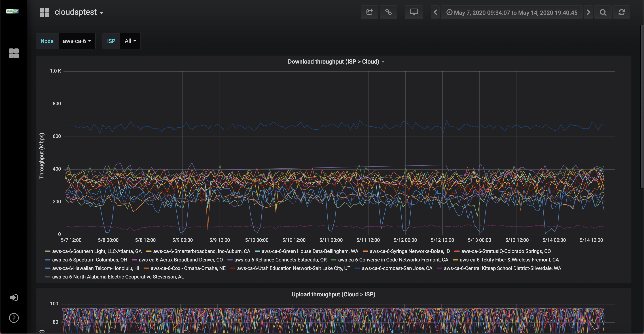Toggle Spectrum-Columbus, OH series
The height and width of the screenshot is (334, 644).
[x=89, y=260]
